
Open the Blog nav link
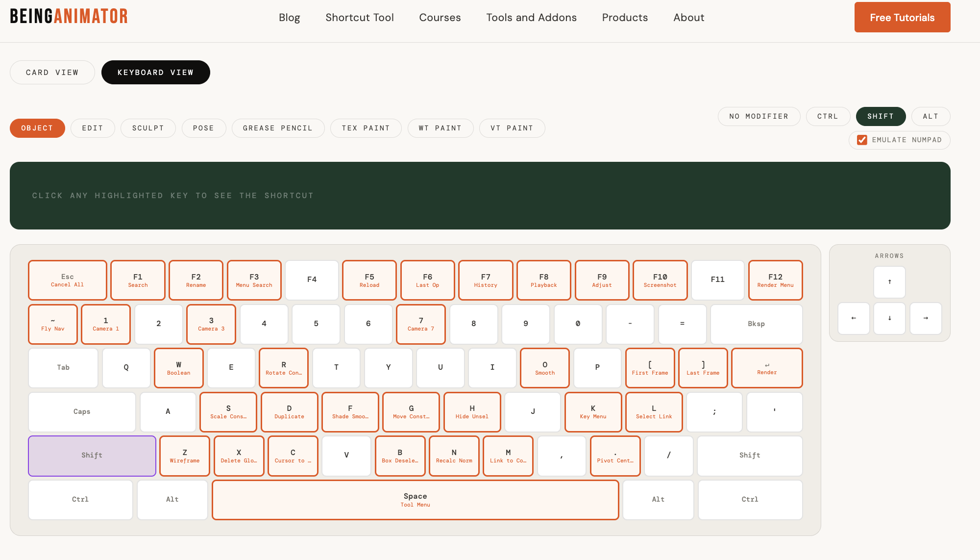[290, 18]
